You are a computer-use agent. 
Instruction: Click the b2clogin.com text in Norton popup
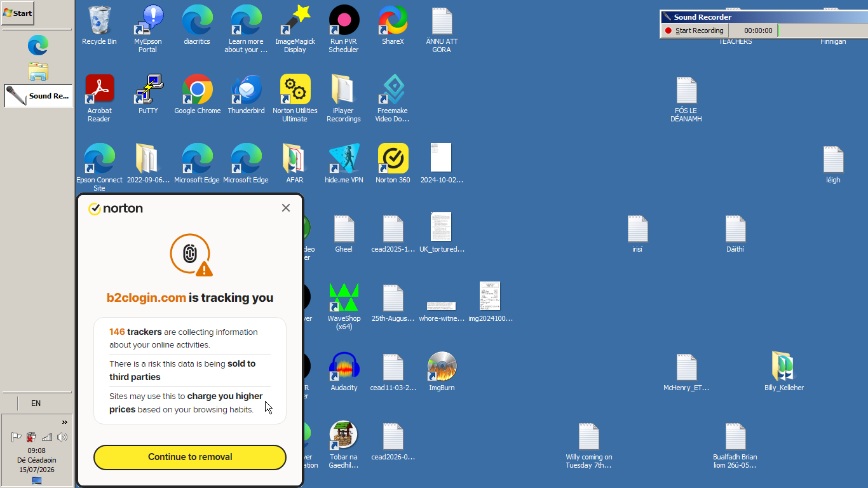click(x=146, y=297)
